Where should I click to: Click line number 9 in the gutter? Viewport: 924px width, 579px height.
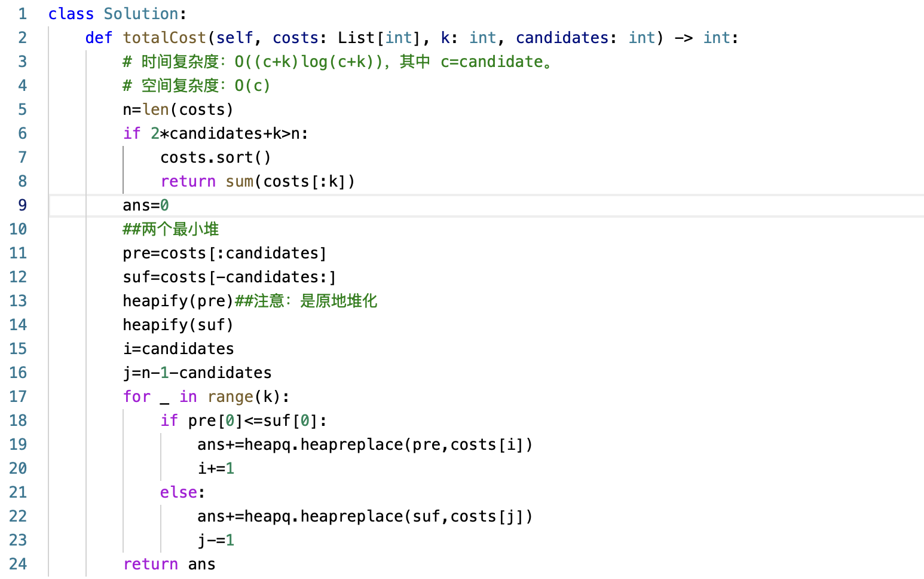22,205
